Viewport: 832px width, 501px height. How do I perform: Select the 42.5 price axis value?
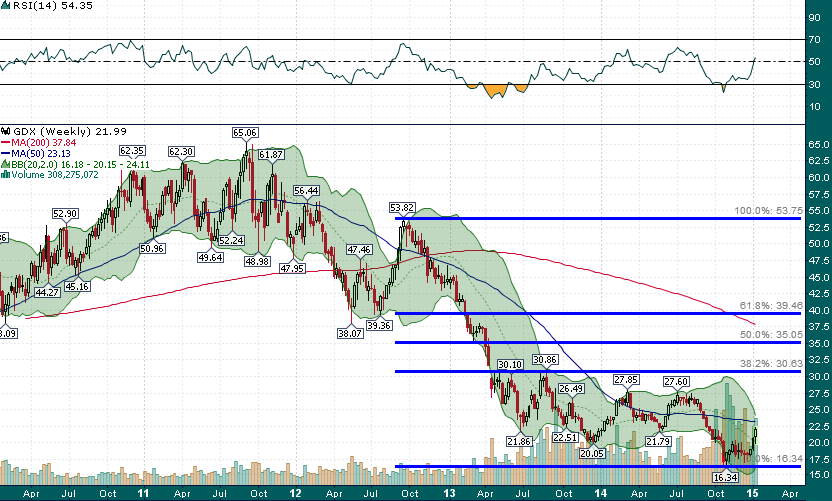[x=820, y=294]
